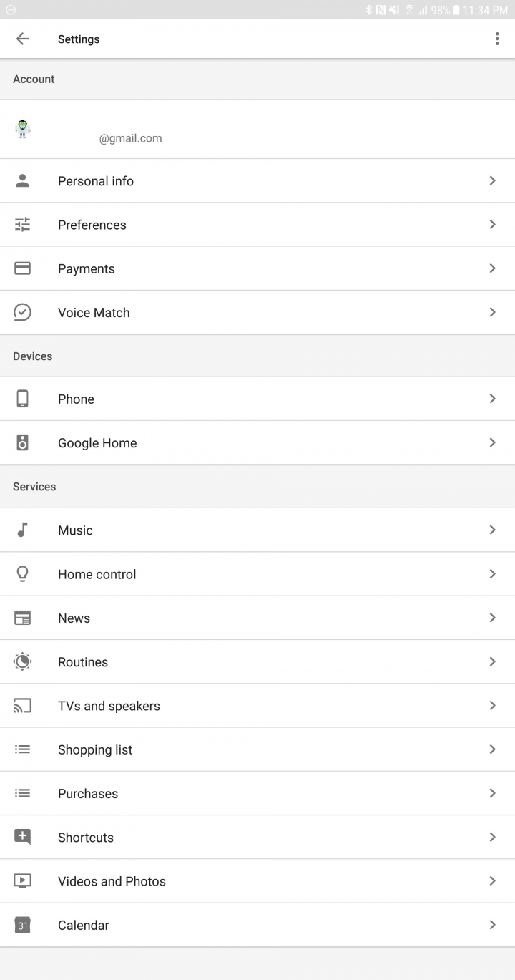Image resolution: width=515 pixels, height=980 pixels.
Task: Open Calendar with its chevron arrow
Action: 492,925
